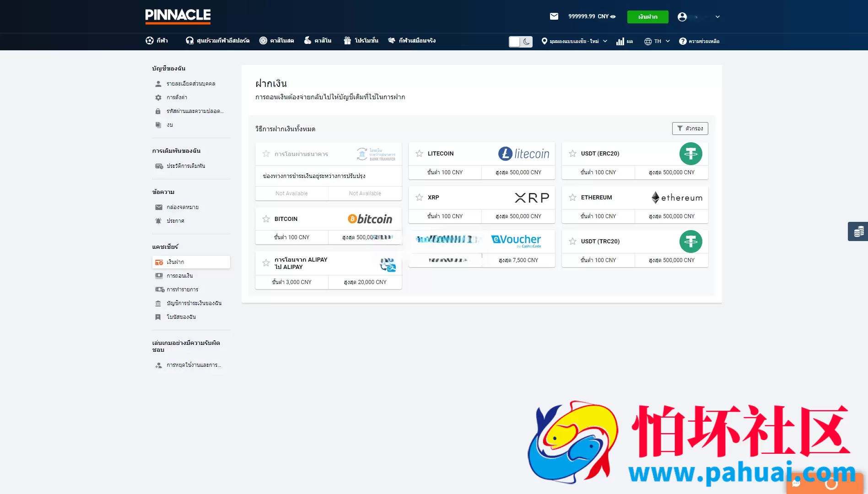Favorite the Alipay transfer star

pos(266,263)
